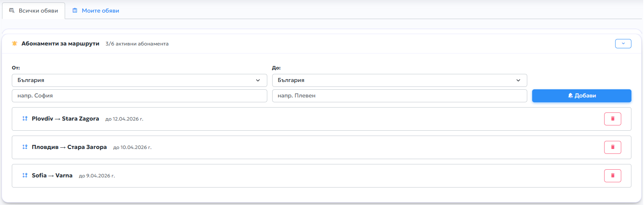
Task: Collapse the Абонаменти за маршрути panel
Action: point(623,43)
